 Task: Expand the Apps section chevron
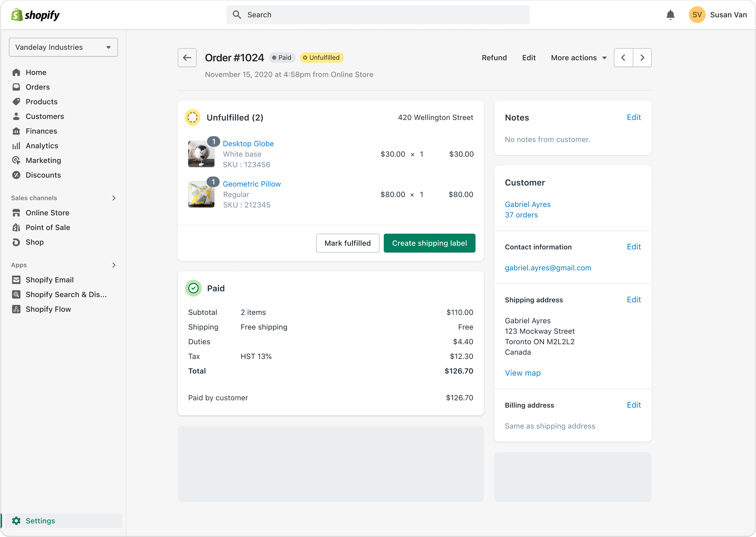click(x=114, y=265)
